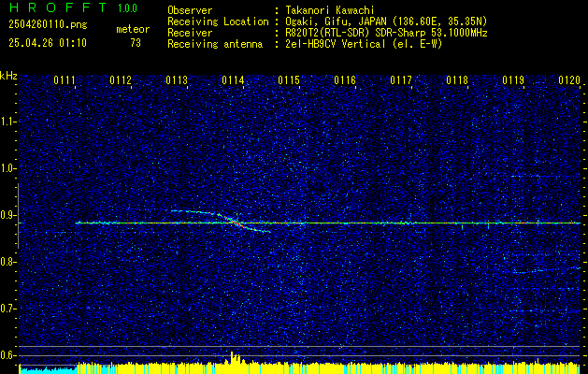Click the name Takanori Kawachi
588x374 pixels.
pyautogui.click(x=329, y=10)
